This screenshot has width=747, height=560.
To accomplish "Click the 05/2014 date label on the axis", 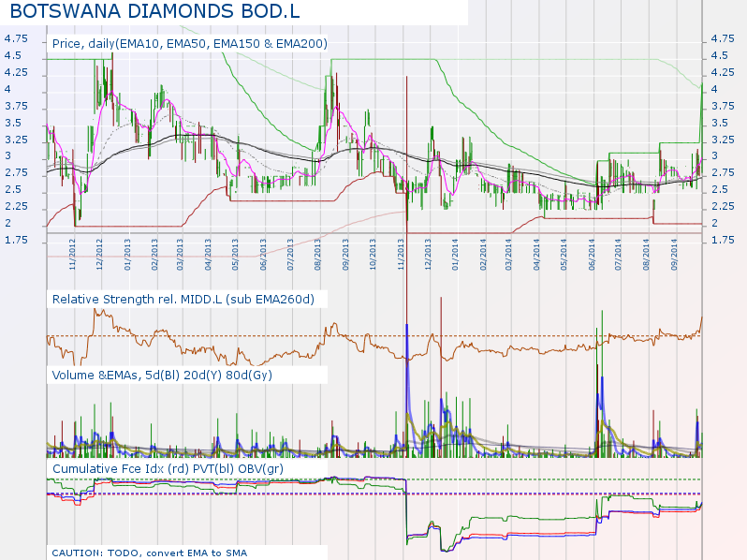I will (x=564, y=255).
